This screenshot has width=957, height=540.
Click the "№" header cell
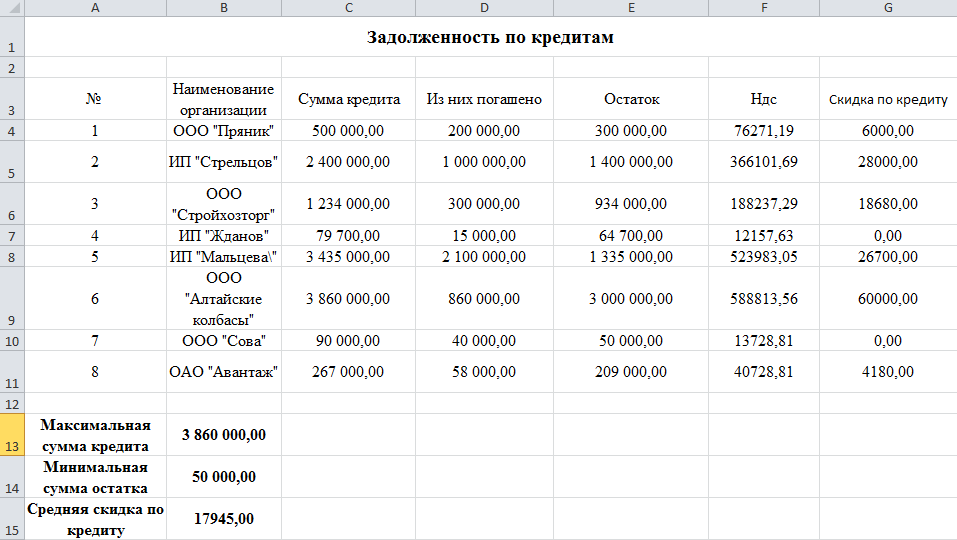click(x=95, y=99)
